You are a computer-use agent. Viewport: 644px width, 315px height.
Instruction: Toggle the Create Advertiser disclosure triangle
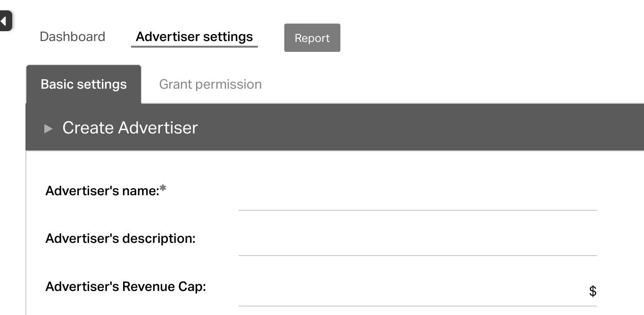coord(48,128)
